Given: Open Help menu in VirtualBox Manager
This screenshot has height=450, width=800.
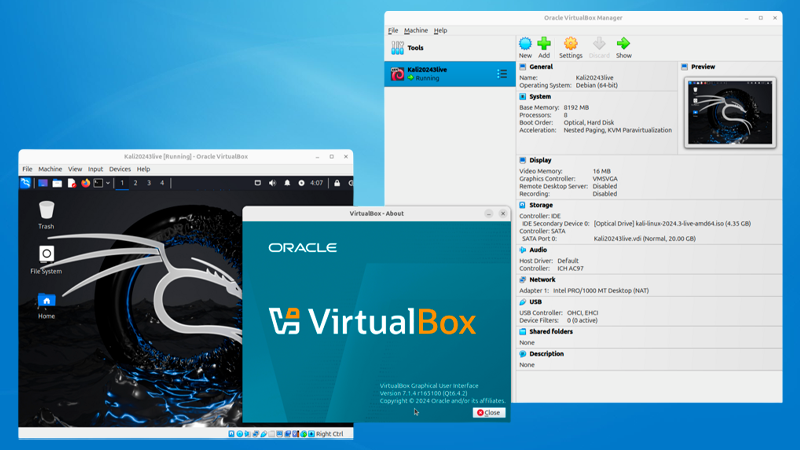Looking at the screenshot, I should [x=440, y=31].
